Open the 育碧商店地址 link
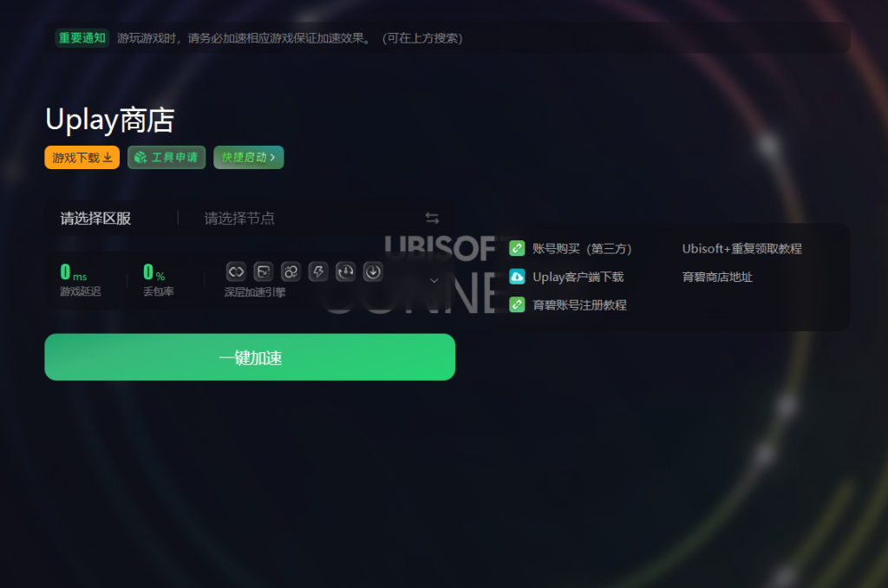The height and width of the screenshot is (588, 888). (x=717, y=277)
